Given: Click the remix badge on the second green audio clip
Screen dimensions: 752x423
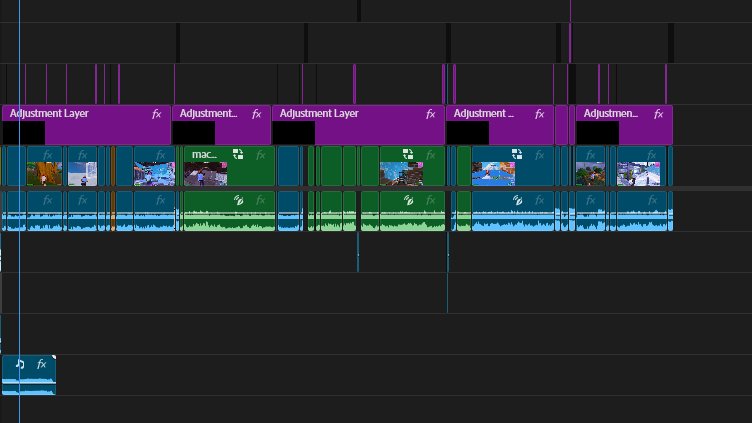Looking at the screenshot, I should (408, 200).
